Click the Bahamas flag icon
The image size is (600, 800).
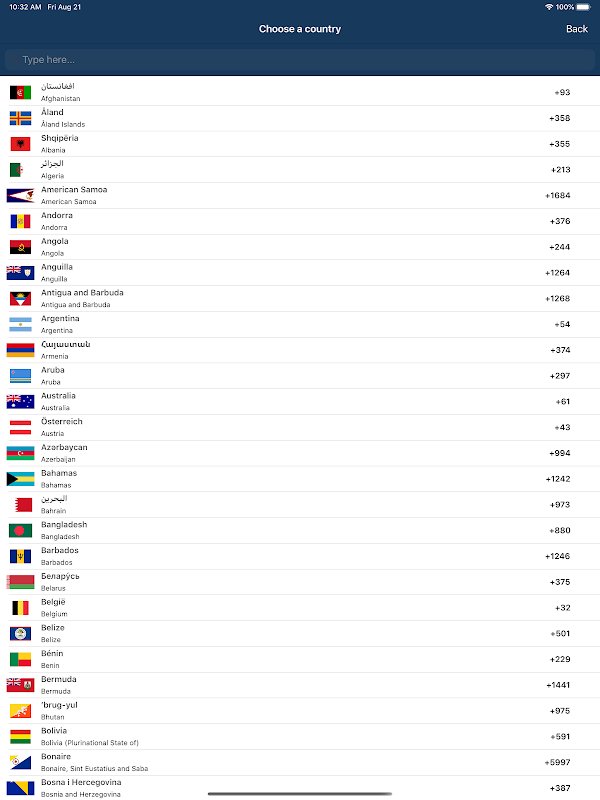(21, 479)
